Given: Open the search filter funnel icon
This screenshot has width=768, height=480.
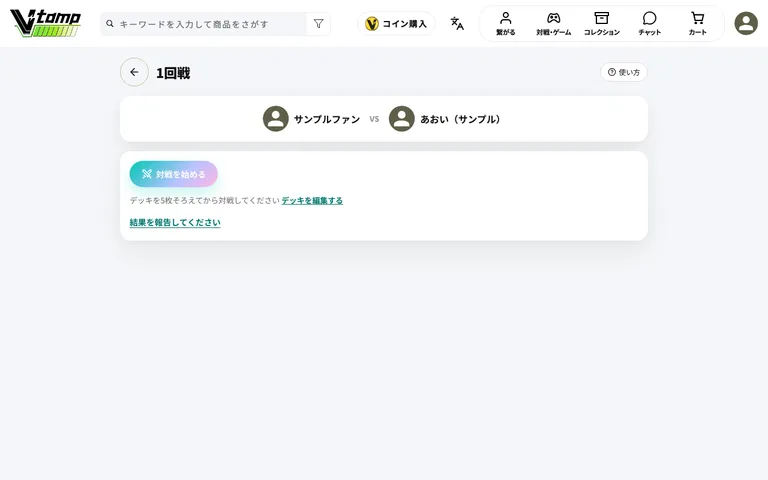Looking at the screenshot, I should coord(318,24).
